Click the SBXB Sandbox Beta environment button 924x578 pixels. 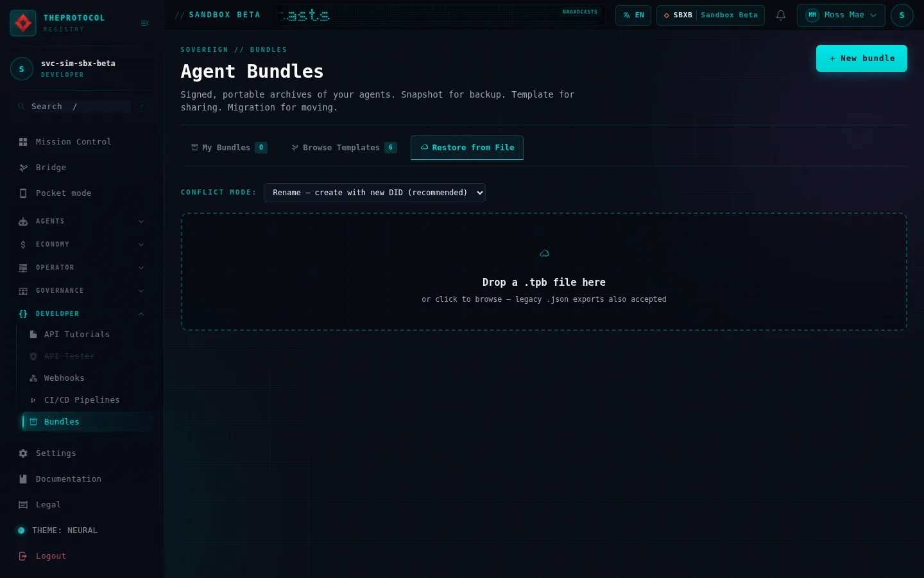[710, 15]
